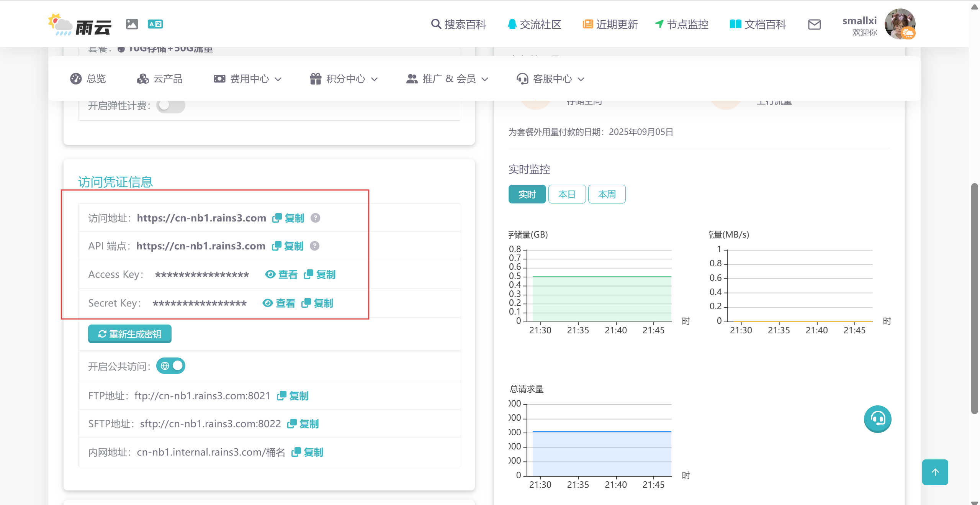Click the mail envelope icon in header

814,25
